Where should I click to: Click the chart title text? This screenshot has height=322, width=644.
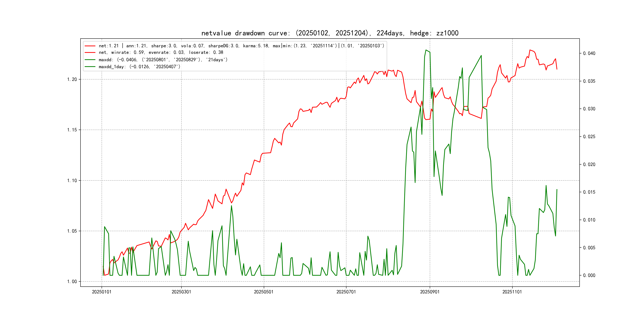coord(330,33)
